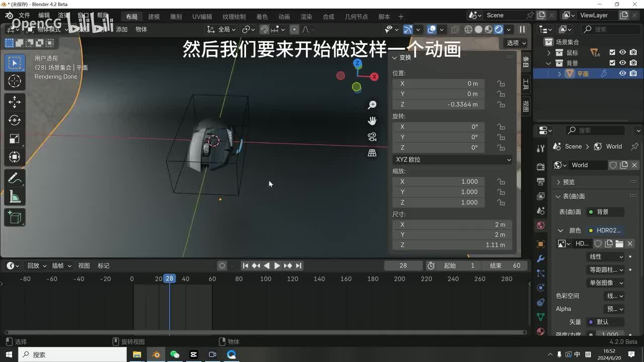Open the Object Data properties tab

(x=540, y=317)
